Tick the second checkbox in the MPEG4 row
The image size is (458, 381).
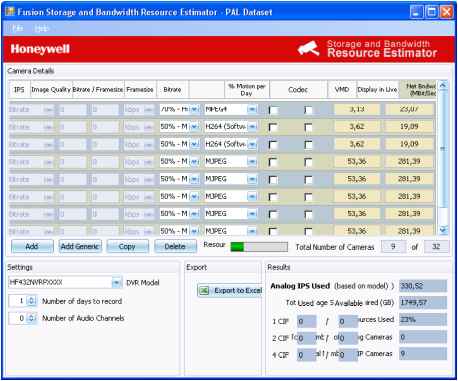pos(309,110)
